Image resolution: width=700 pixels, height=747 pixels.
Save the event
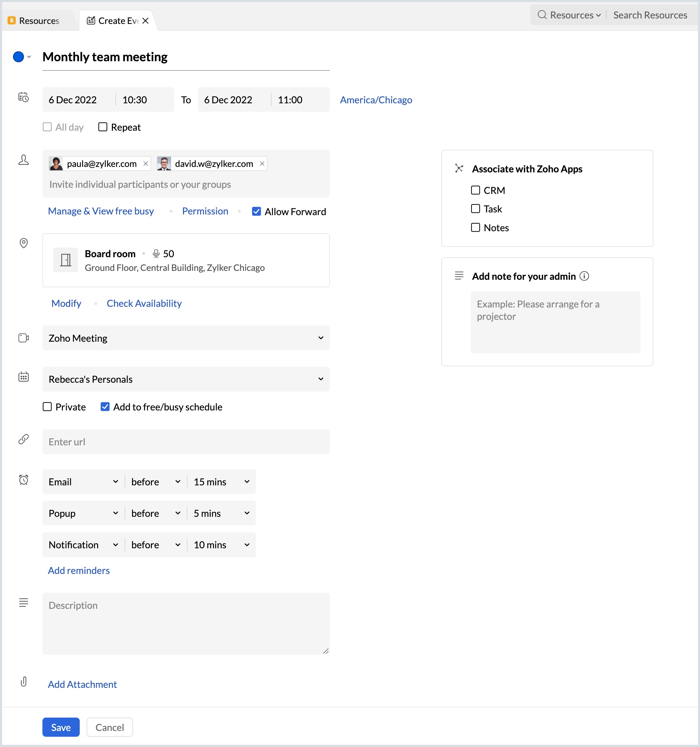(x=61, y=727)
